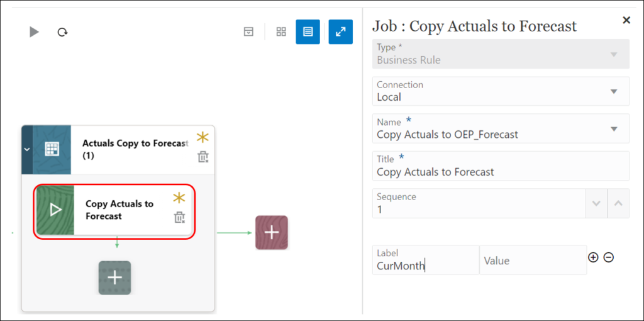Viewport: 644px width, 321px height.
Task: Remove parameter row with minus icon
Action: [608, 257]
